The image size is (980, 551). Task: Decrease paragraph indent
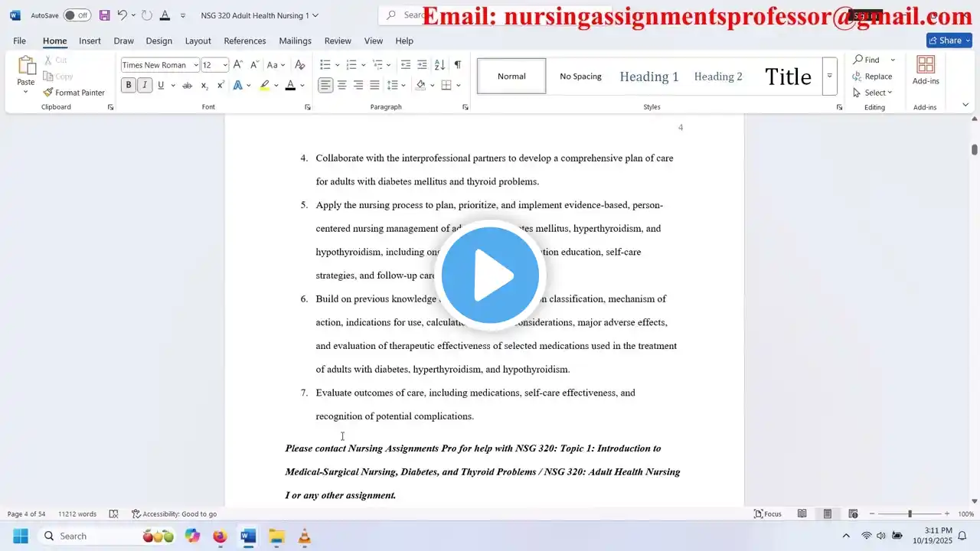(x=406, y=65)
